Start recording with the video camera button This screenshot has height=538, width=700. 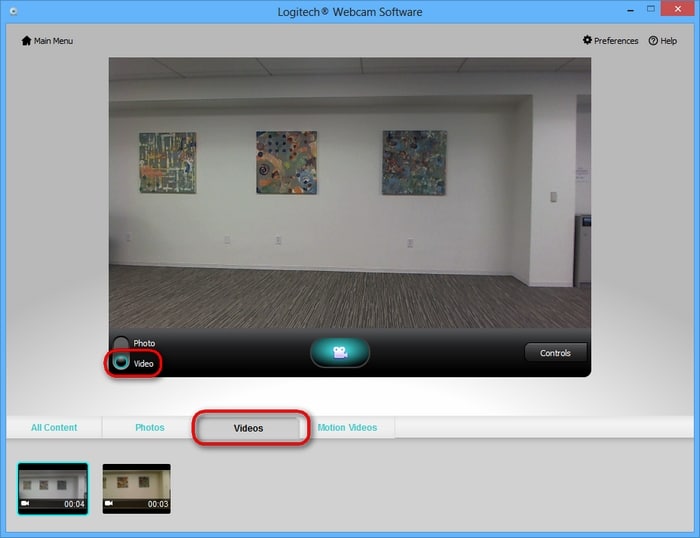tap(340, 352)
